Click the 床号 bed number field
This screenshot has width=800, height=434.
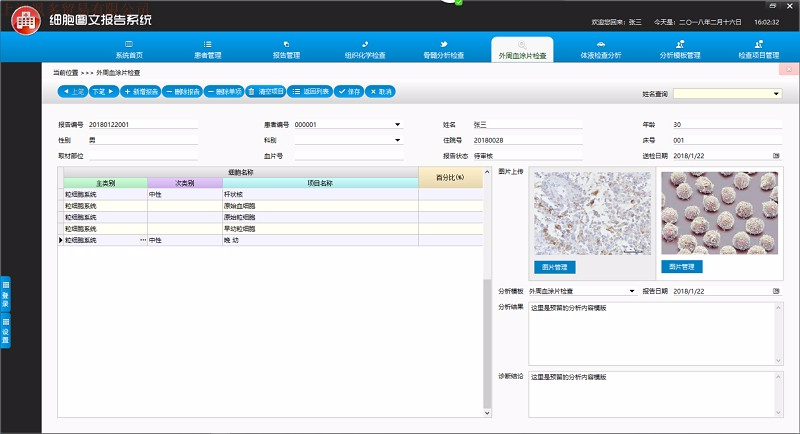(727, 140)
